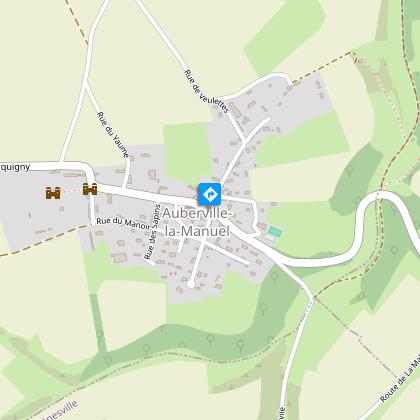Click the Rue des Sapins street label

click(152, 232)
